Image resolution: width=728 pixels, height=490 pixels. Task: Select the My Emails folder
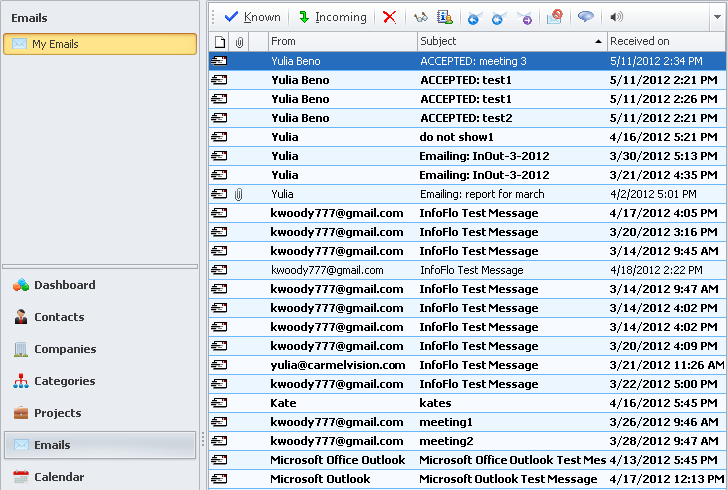pos(99,44)
